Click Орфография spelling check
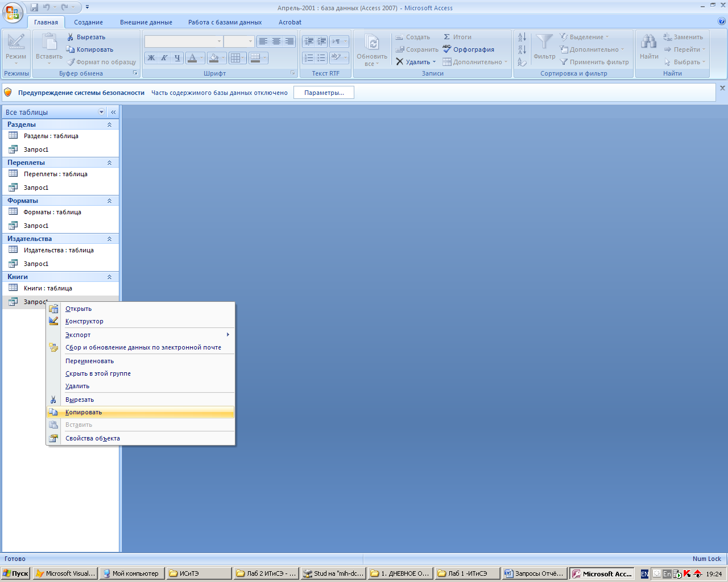The image size is (728, 582). [x=469, y=49]
